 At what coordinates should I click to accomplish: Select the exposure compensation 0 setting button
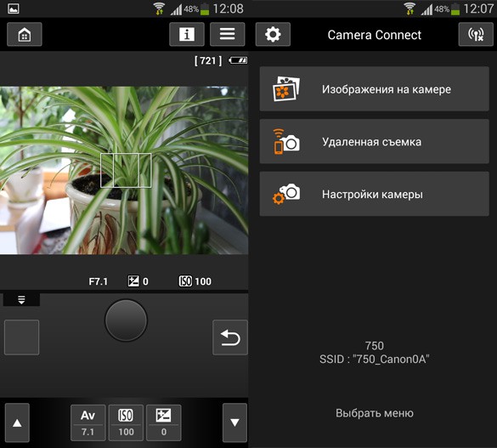164,422
